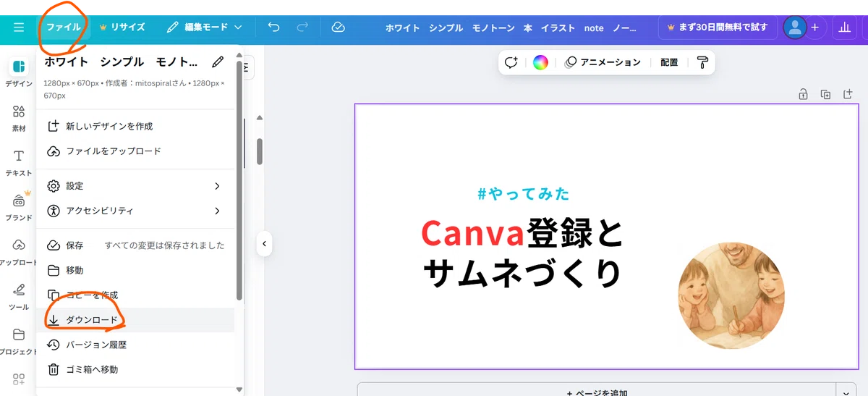Select 保存 menu item

(x=136, y=245)
